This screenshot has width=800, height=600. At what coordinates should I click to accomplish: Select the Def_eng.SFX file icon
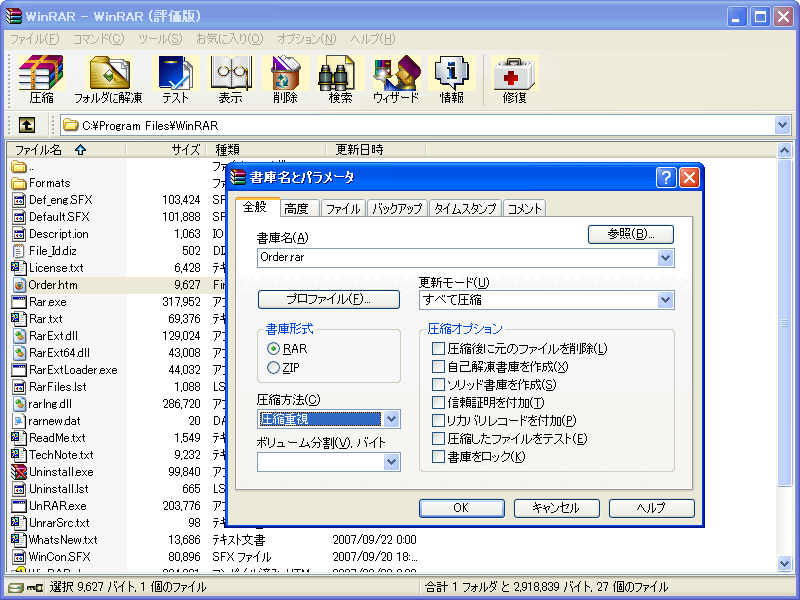point(19,200)
